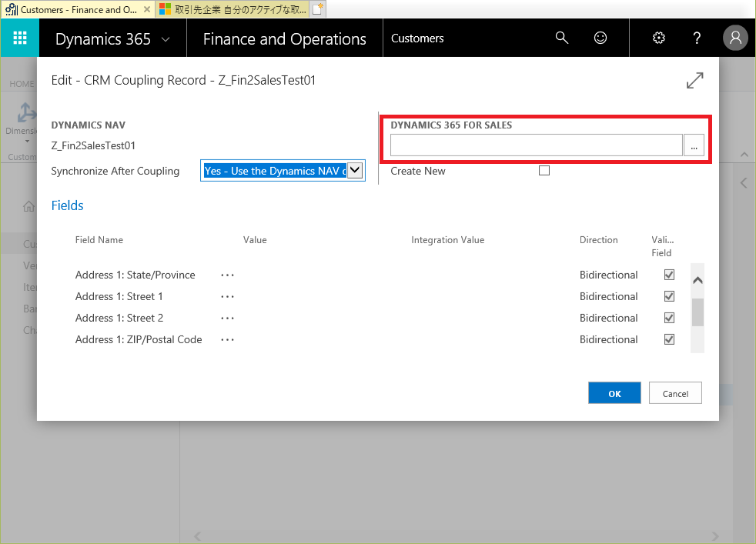Click the Dynamics 365 title
756x544 pixels.
click(102, 39)
